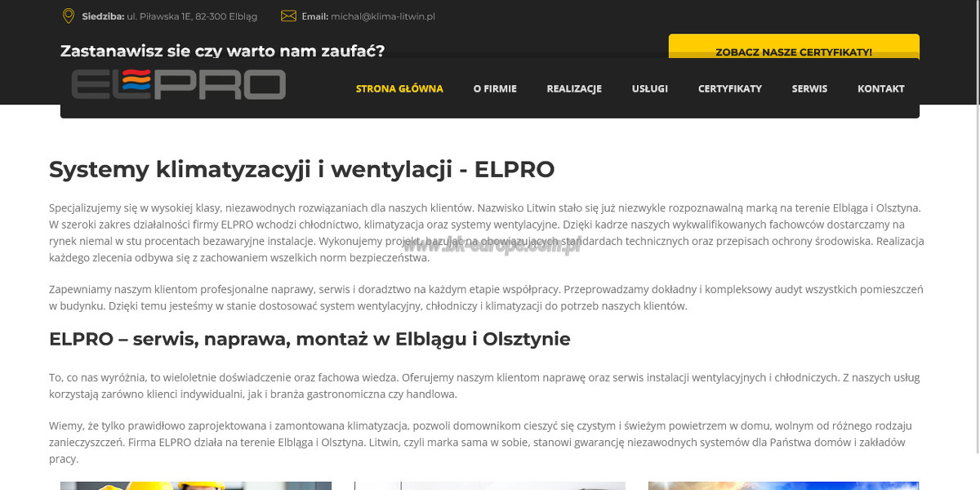
Task: Click heading ELPRO – serwis, naprawa, montaż
Action: tap(310, 339)
